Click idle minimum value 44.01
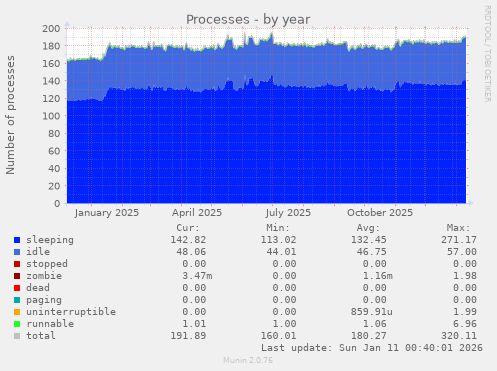Screen dimensions: 497x371 (281, 252)
